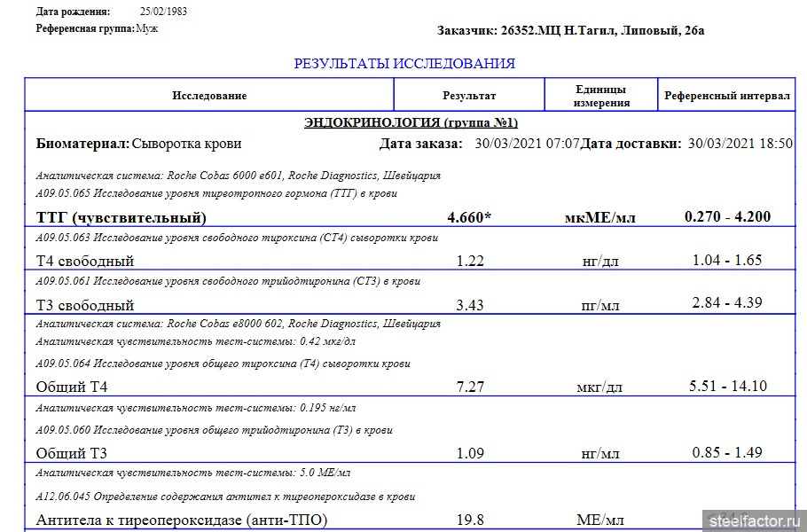Click the 'Общий Т4' test name
This screenshot has height=532, width=807.
point(72,387)
